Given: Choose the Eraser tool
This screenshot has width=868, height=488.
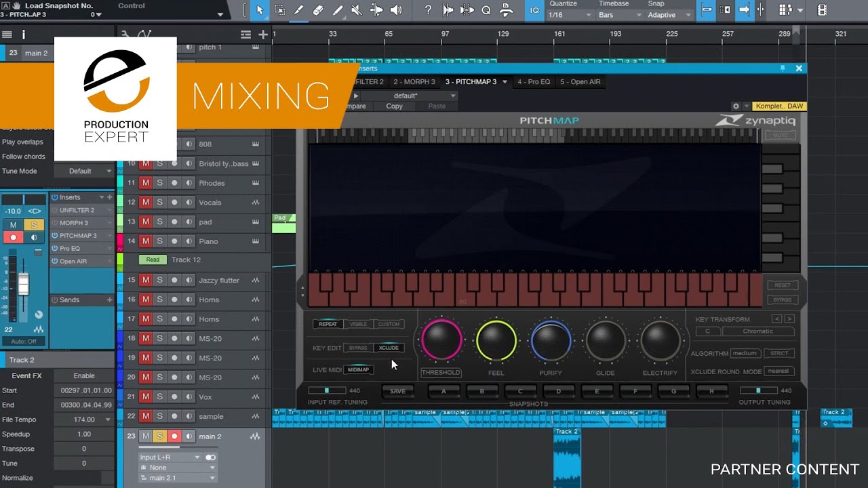Looking at the screenshot, I should 318,10.
